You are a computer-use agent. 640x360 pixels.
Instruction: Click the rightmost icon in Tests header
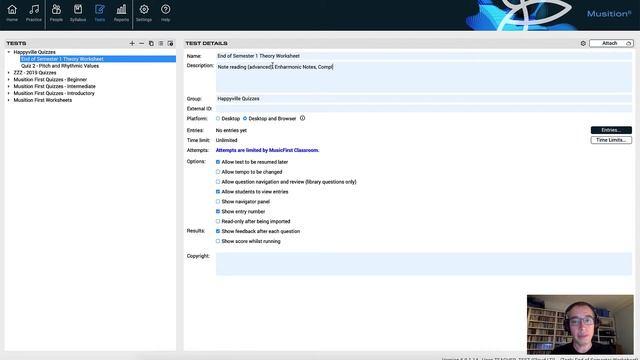click(171, 43)
